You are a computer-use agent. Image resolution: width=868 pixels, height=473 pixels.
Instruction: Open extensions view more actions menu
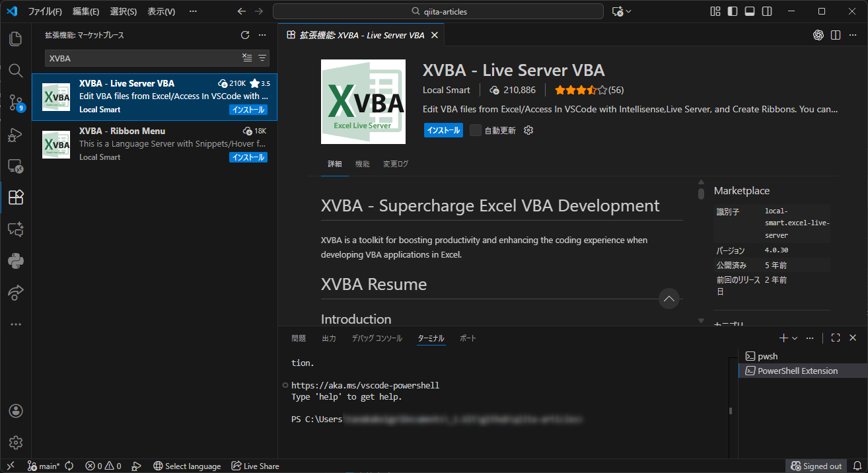point(262,35)
